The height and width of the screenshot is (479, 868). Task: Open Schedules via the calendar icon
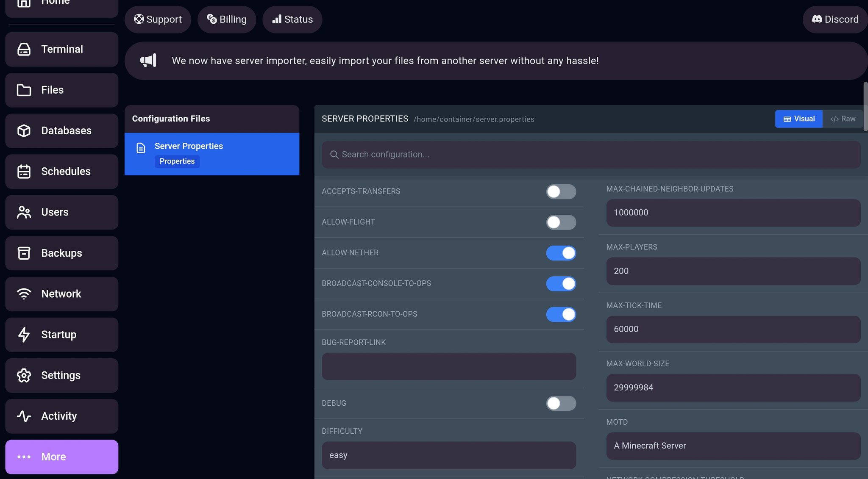pyautogui.click(x=24, y=171)
